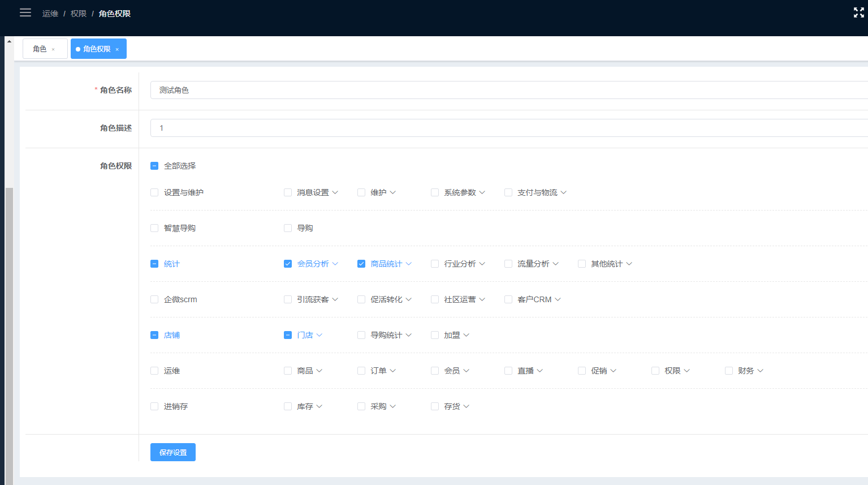This screenshot has height=485, width=868.
Task: Click the 保存设置 button
Action: pyautogui.click(x=173, y=452)
